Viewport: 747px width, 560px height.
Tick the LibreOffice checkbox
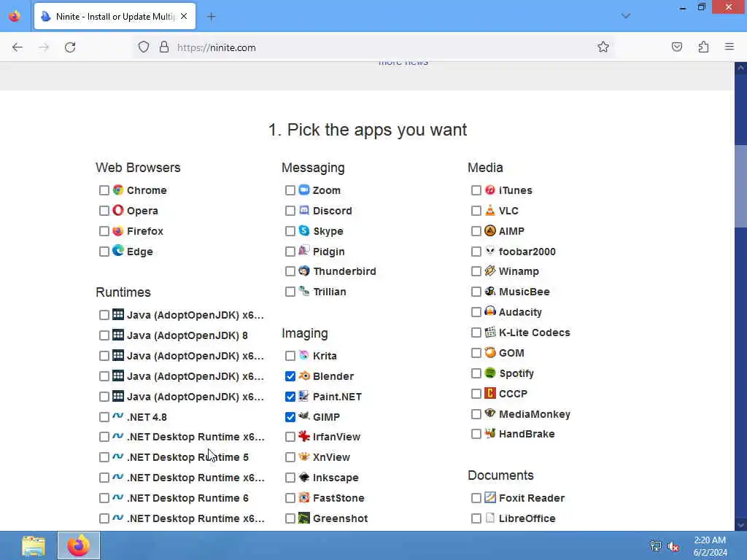tap(476, 518)
